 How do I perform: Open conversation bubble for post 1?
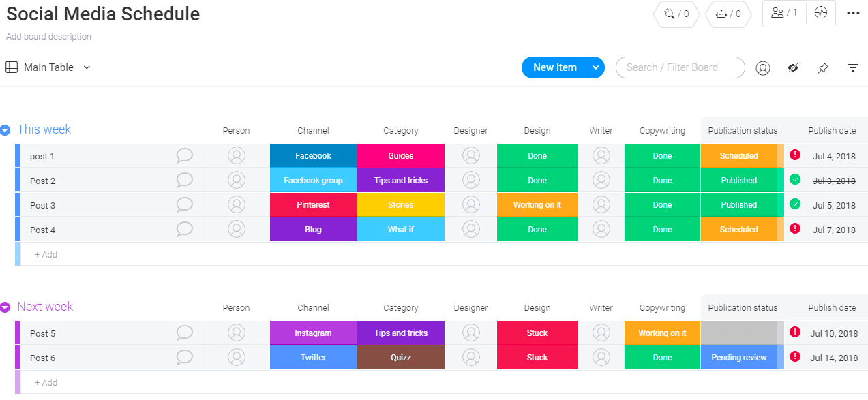click(184, 155)
